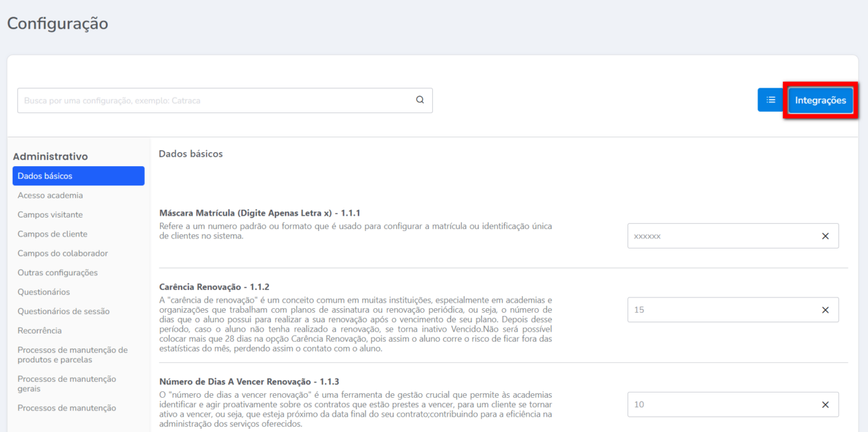Select Campos do colaborador
Screen dimensions: 868x432
(62, 254)
